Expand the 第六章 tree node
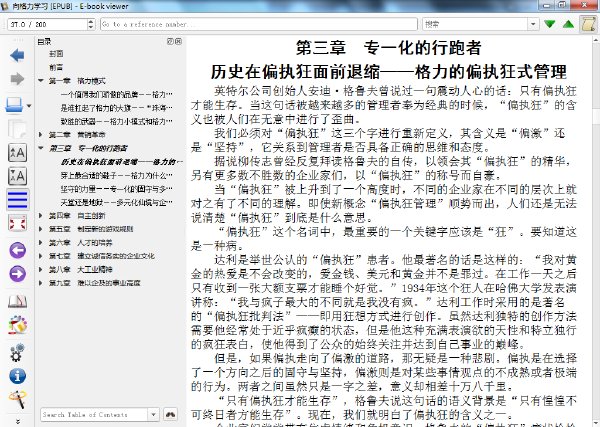 [41, 243]
